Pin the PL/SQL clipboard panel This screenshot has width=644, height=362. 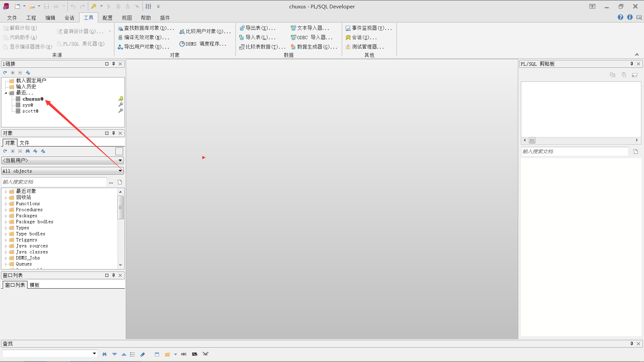(x=632, y=64)
